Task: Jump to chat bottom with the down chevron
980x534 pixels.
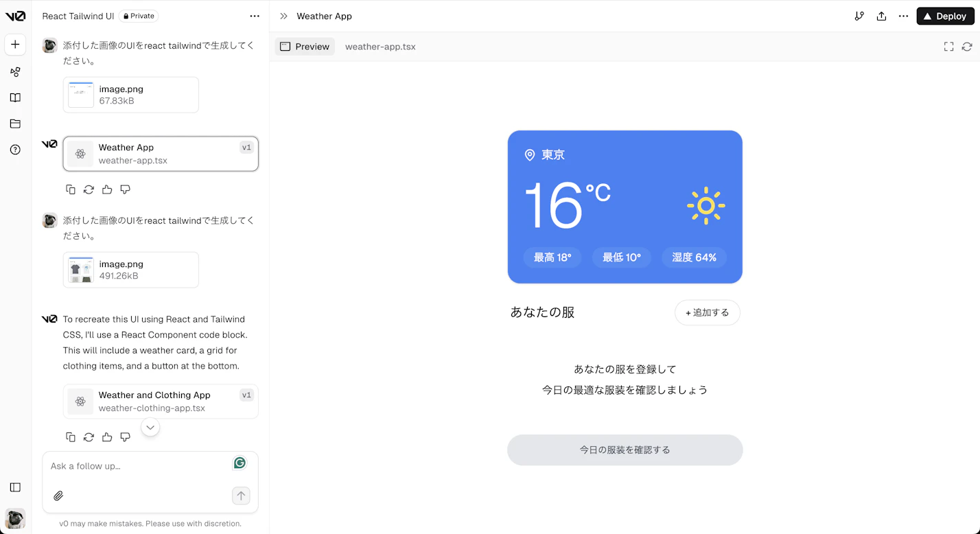Action: tap(150, 428)
